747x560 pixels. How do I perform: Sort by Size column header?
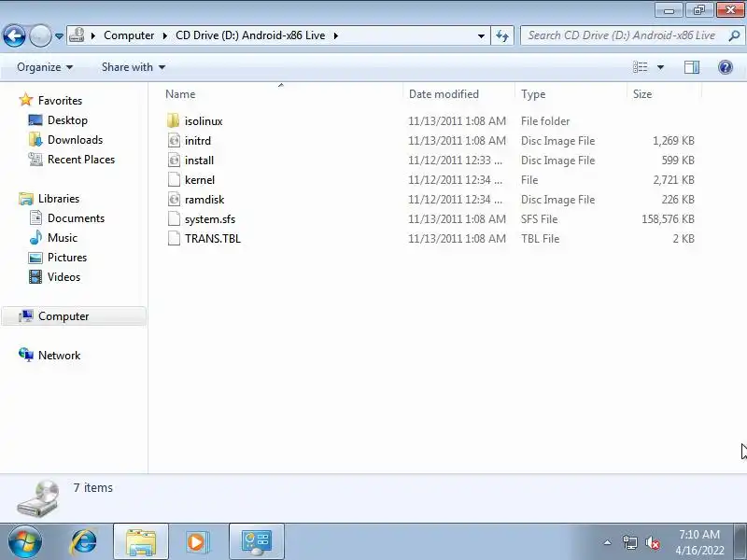[665, 94]
